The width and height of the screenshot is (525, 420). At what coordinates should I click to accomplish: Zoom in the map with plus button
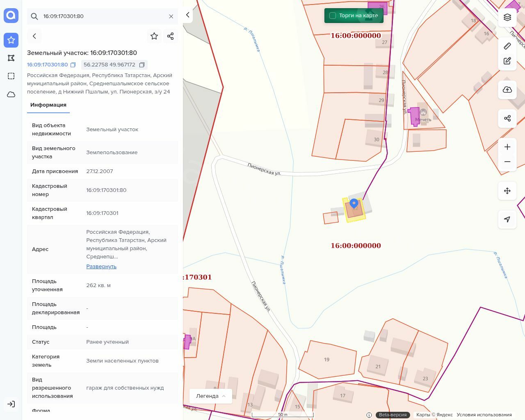(x=507, y=147)
